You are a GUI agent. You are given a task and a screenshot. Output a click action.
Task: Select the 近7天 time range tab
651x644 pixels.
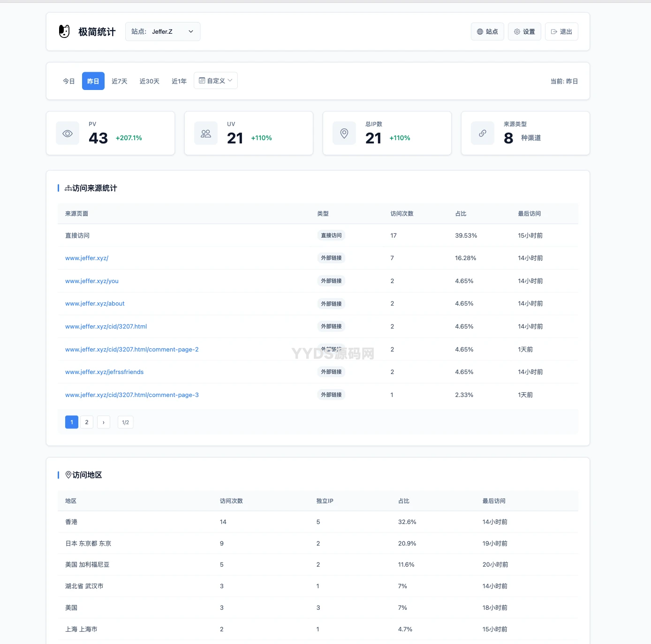click(120, 81)
